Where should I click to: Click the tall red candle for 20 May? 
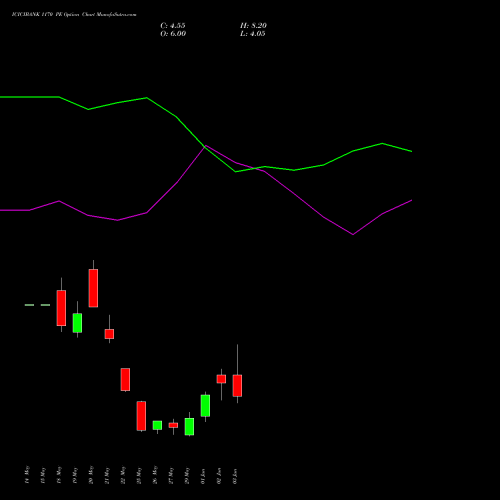(93, 288)
